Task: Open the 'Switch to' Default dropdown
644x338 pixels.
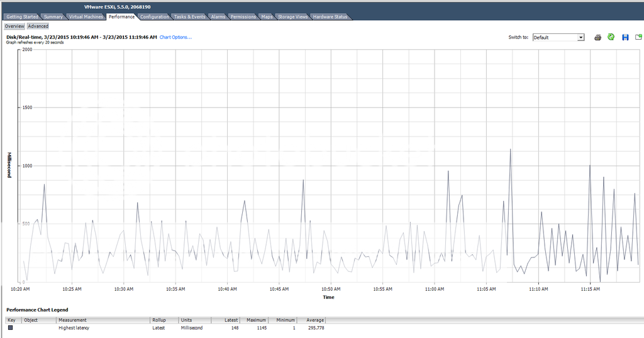Action: point(558,37)
